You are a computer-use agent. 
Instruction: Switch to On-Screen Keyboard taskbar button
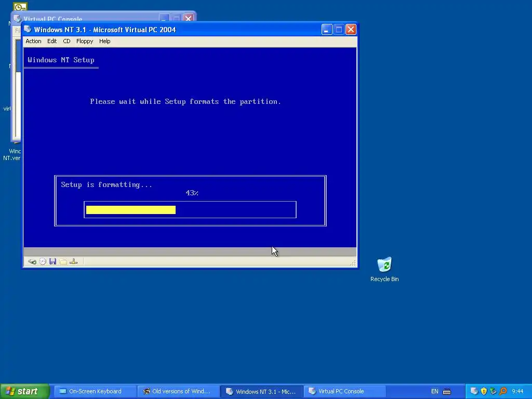(95, 391)
